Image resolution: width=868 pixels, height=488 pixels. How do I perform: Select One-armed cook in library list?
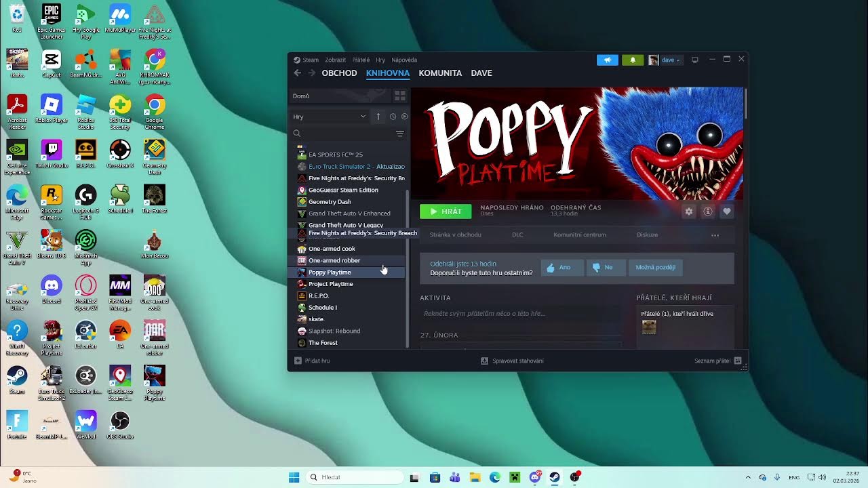point(351,249)
